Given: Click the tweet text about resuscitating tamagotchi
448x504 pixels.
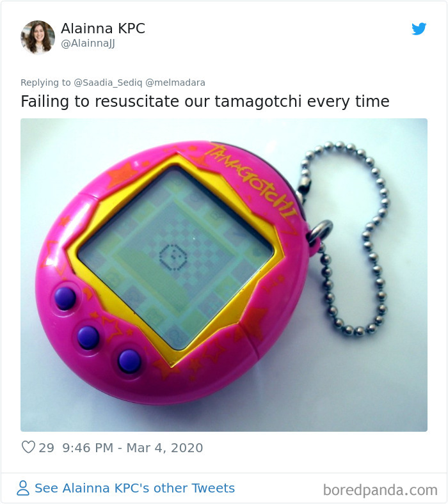Looking at the screenshot, I should point(205,101).
